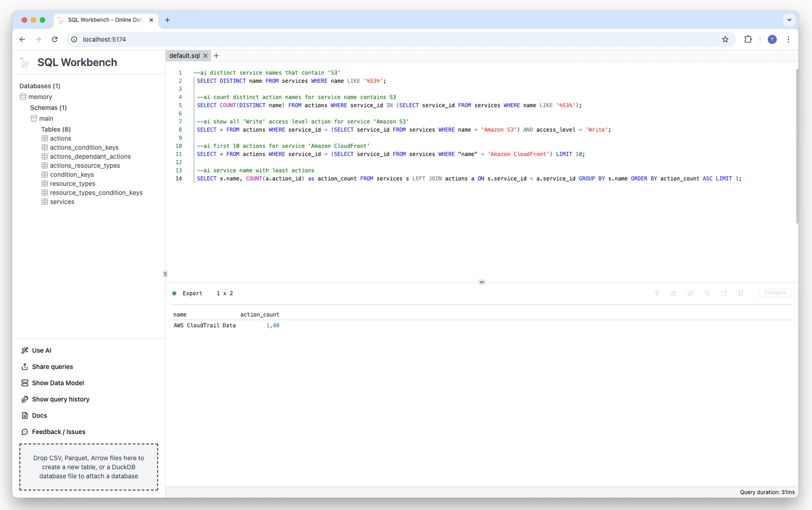Click the browser reload button
Screen dimensions: 812x510
pyautogui.click(x=55, y=40)
